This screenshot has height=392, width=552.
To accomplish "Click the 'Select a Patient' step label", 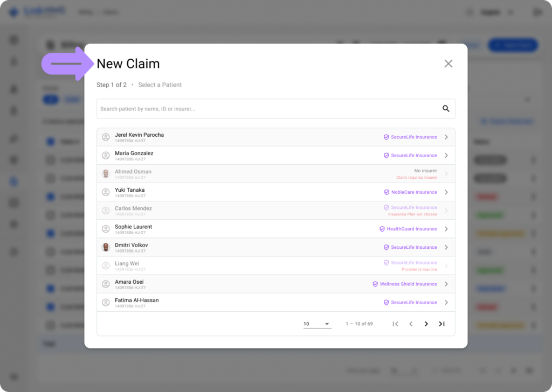I will point(160,85).
